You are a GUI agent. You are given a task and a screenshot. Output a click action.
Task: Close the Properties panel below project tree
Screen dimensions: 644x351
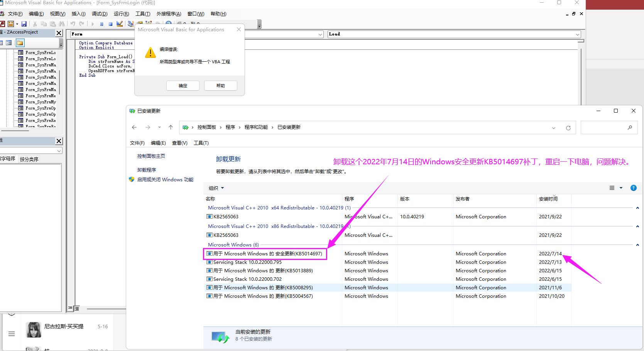click(x=59, y=141)
